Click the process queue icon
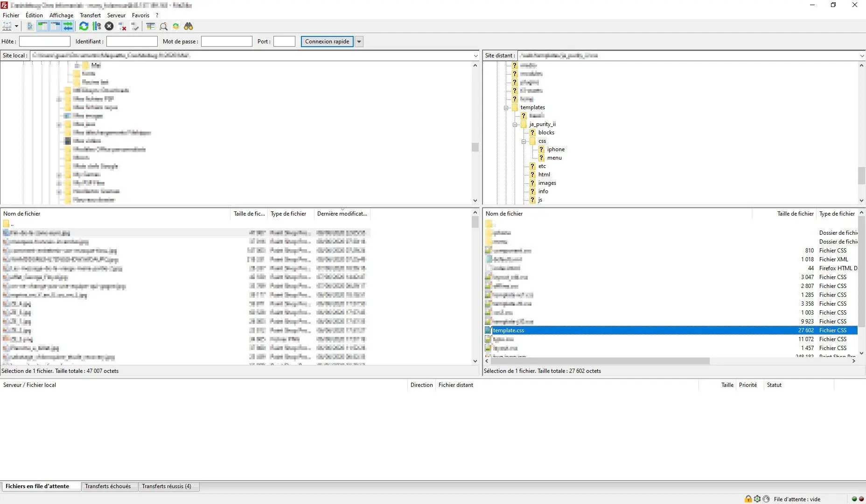866x504 pixels. tap(97, 27)
